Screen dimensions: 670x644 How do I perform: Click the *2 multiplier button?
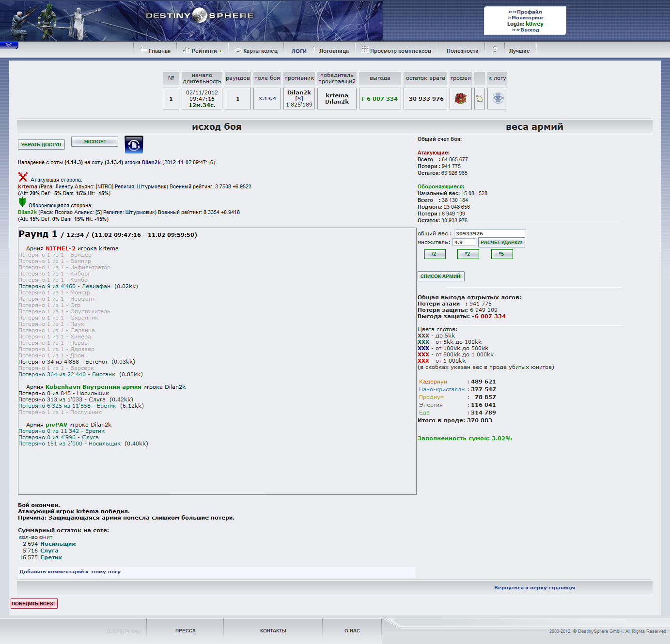(x=468, y=254)
